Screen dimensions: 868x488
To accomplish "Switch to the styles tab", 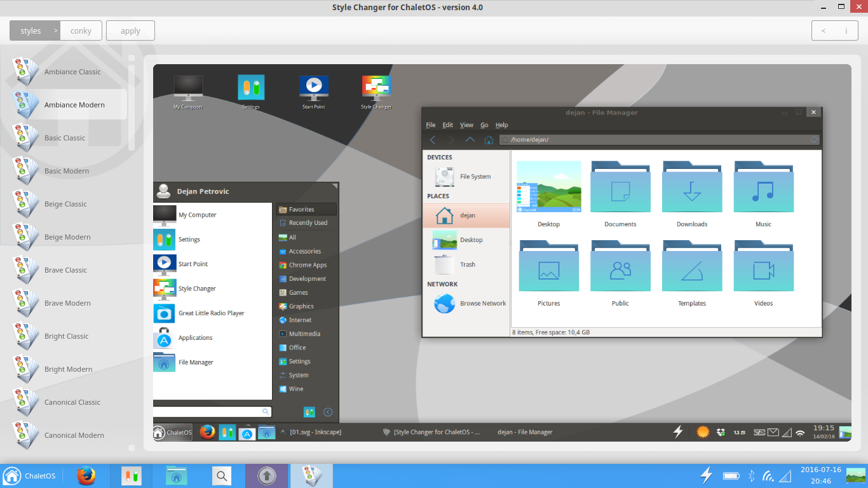I will click(x=35, y=30).
